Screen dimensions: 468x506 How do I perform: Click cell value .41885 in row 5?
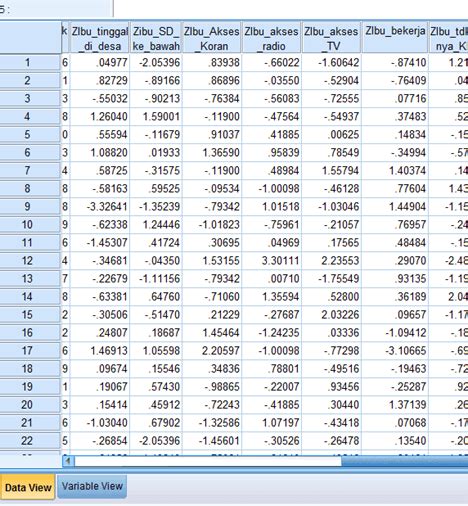click(271, 135)
